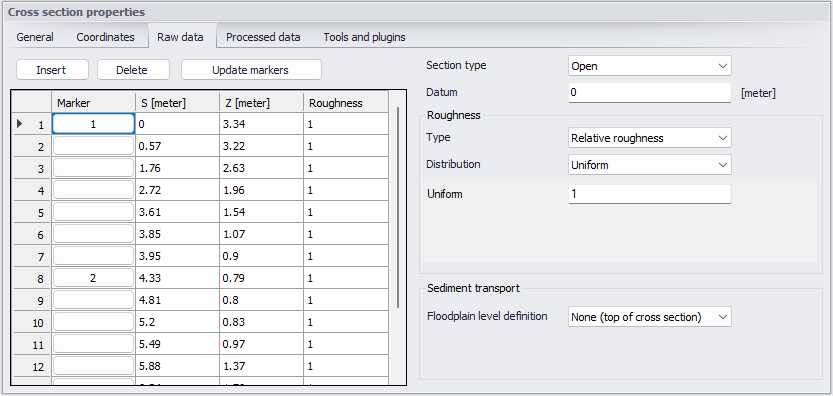Viewport: 833px width, 396px height.
Task: Click Z value 0.79 cell
Action: [x=261, y=278]
